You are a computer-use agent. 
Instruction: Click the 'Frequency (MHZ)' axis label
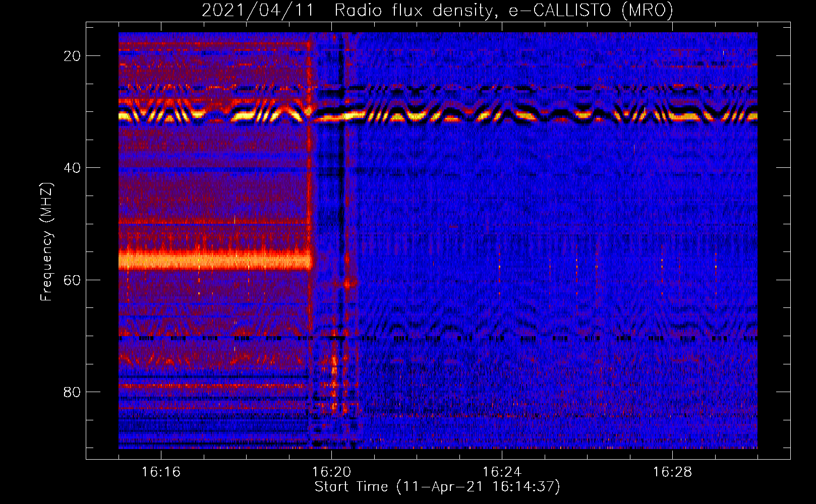[x=46, y=241]
